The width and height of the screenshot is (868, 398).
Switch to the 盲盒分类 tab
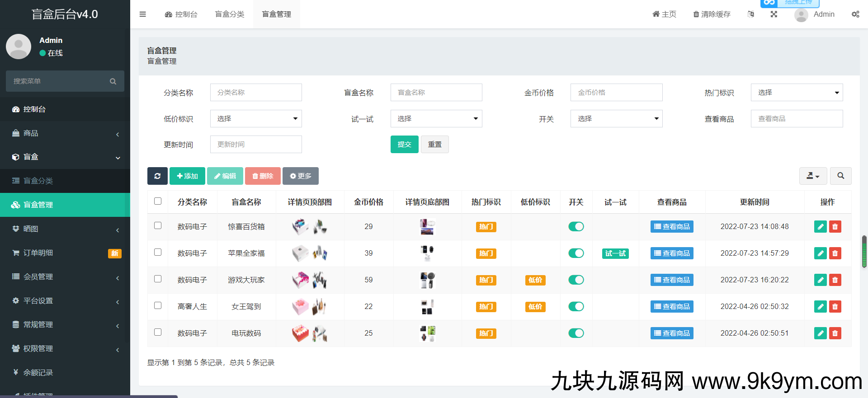pyautogui.click(x=230, y=14)
